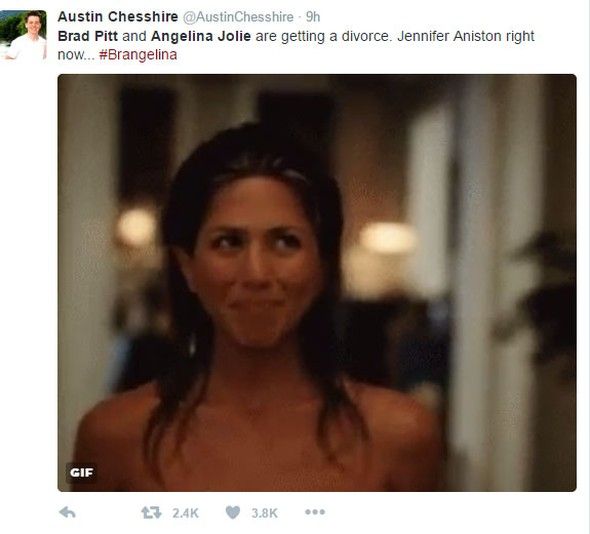Viewport: 590px width, 534px height.
Task: View the 2.4K retweet count
Action: click(185, 513)
